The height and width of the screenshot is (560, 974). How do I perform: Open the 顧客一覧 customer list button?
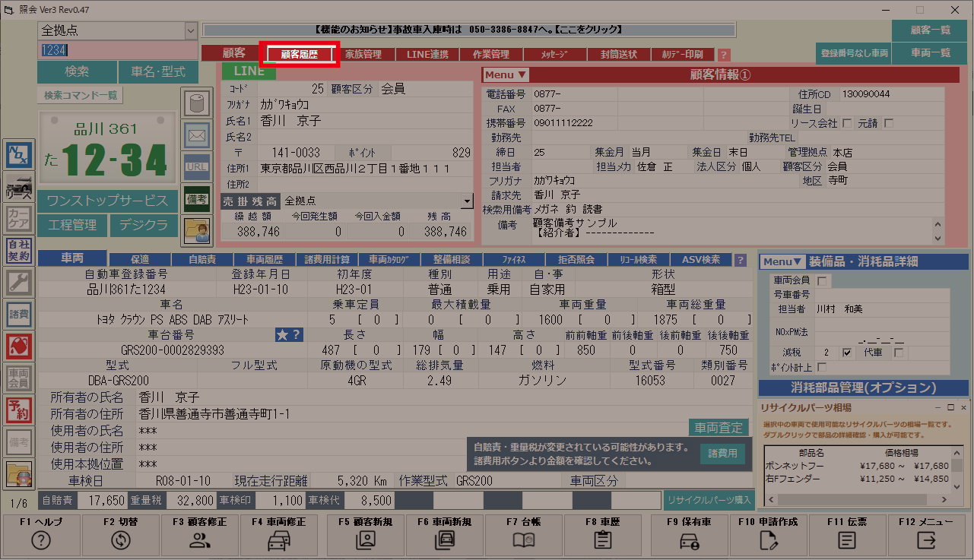[930, 30]
